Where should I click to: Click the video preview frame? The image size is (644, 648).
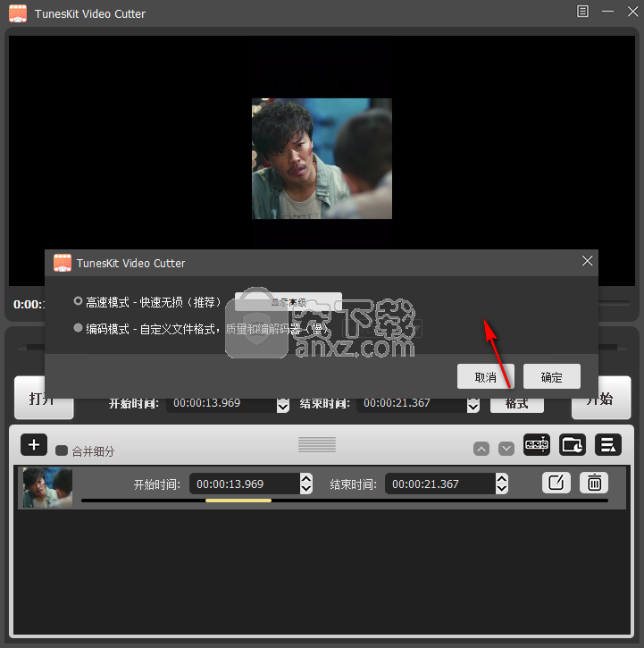click(322, 159)
